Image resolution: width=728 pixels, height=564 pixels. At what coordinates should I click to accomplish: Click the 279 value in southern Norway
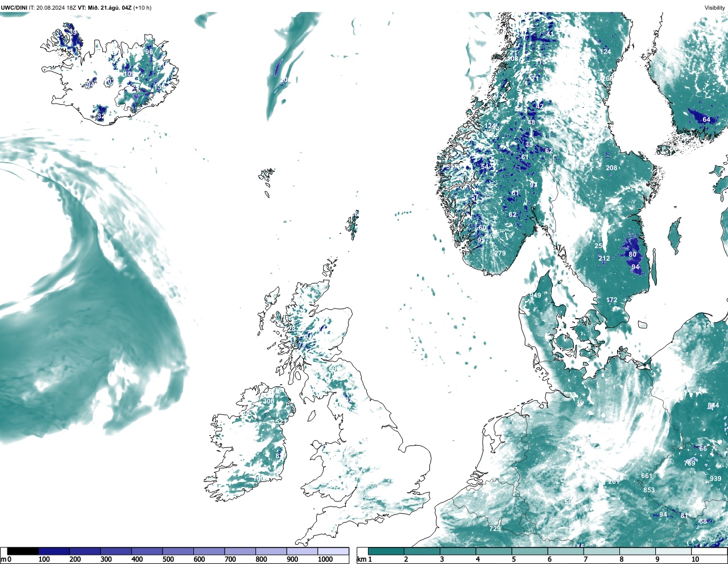[x=500, y=253]
